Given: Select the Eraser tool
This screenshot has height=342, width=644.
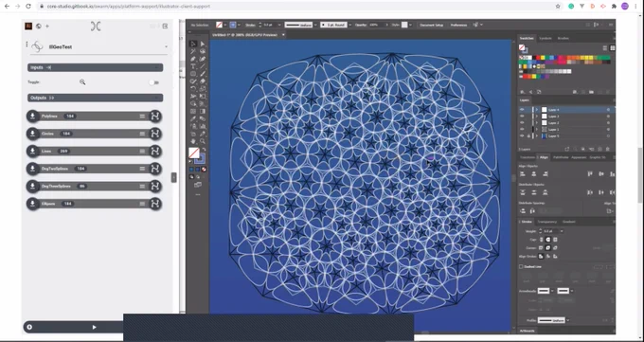Looking at the screenshot, I should 203,81.
